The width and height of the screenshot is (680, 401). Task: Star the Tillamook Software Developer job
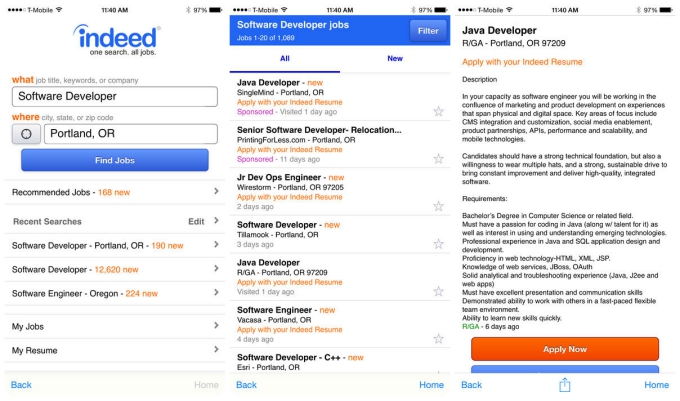point(438,244)
